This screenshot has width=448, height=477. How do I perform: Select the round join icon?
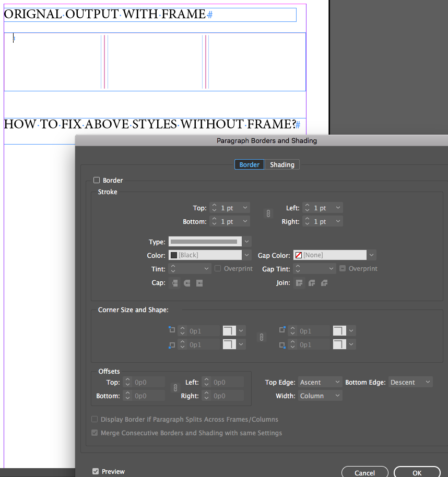[311, 282]
